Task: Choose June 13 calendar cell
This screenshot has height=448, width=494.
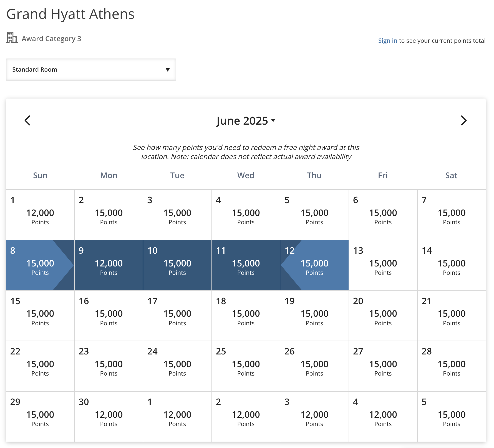Action: pos(383,265)
